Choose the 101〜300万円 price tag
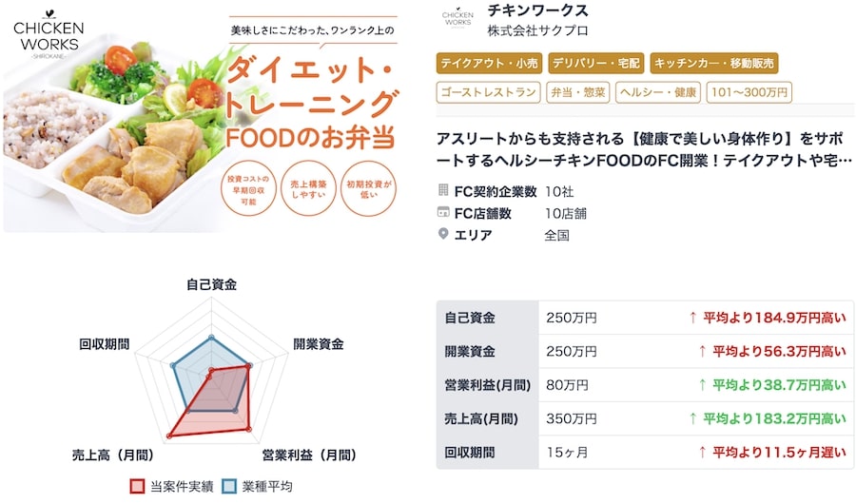 [749, 92]
